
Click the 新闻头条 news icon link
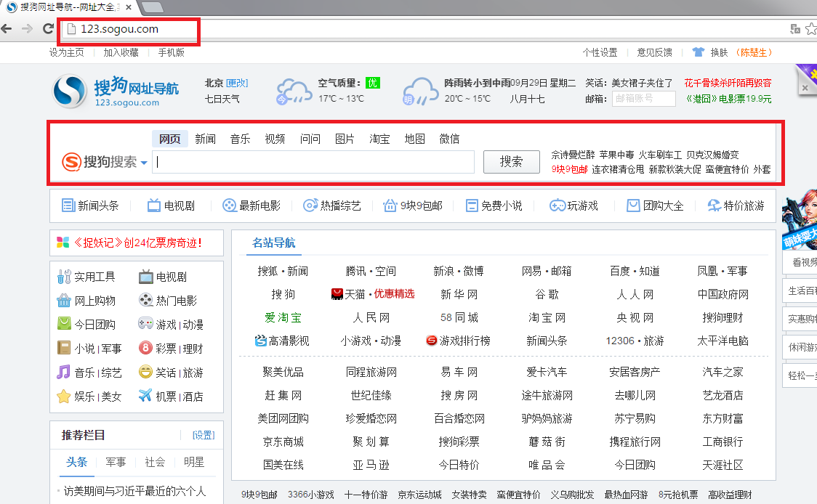click(x=68, y=206)
